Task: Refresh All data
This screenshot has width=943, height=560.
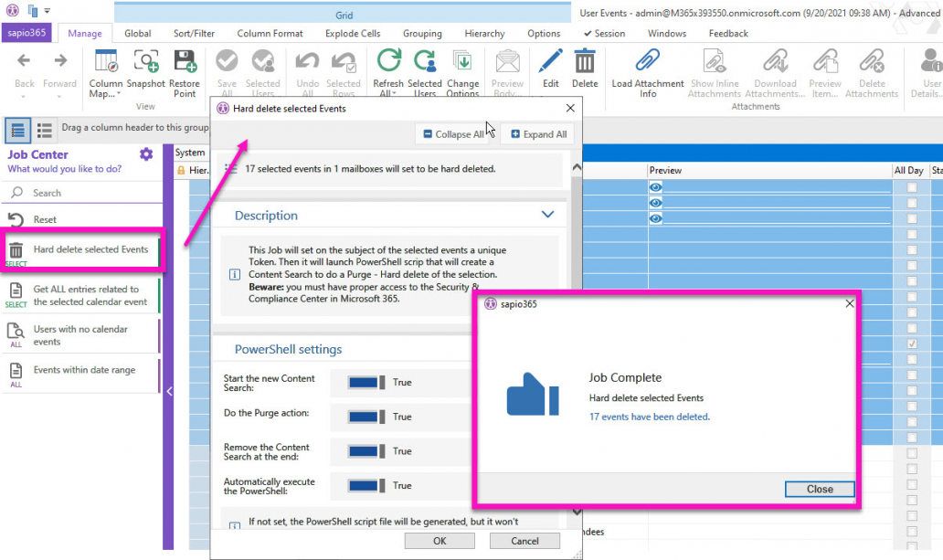Action: (x=388, y=73)
